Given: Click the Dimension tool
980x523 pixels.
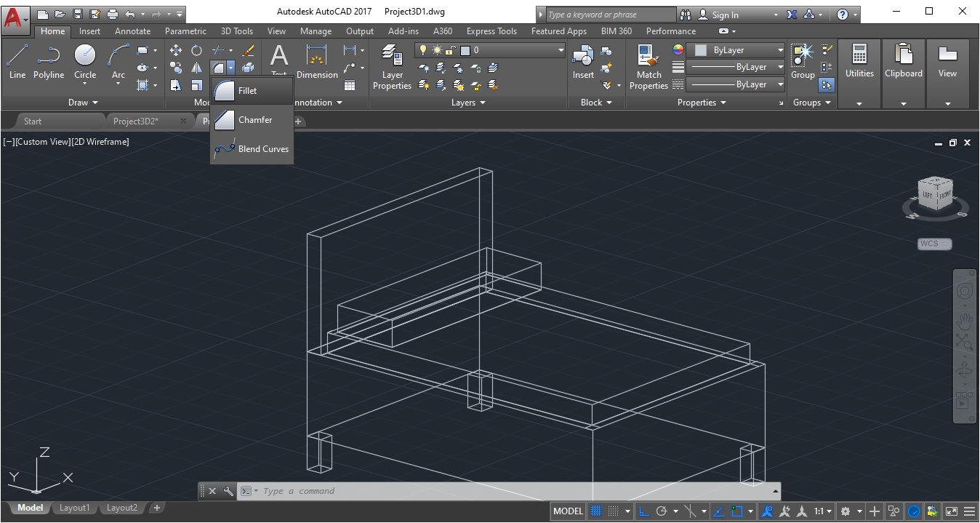Looking at the screenshot, I should [x=317, y=61].
